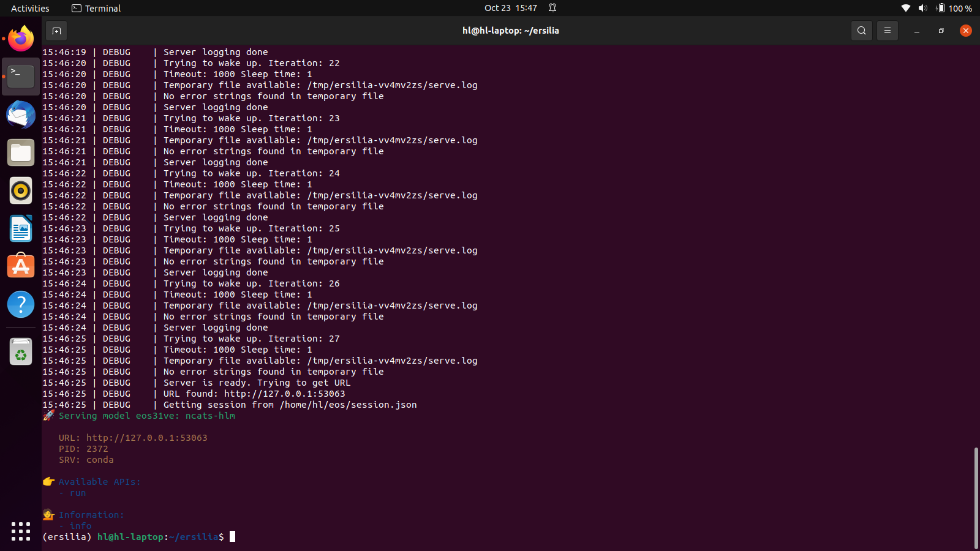Screen dimensions: 980x551
Task: Show the application grid
Action: pyautogui.click(x=20, y=532)
